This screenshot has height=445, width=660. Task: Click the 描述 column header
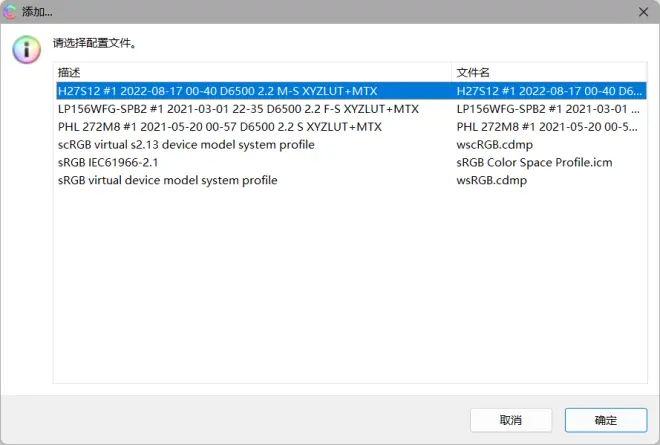click(252, 72)
